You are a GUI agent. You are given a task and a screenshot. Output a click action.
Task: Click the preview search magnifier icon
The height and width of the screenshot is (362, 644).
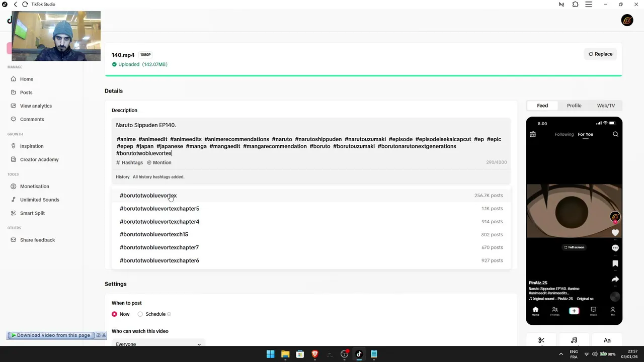click(615, 134)
